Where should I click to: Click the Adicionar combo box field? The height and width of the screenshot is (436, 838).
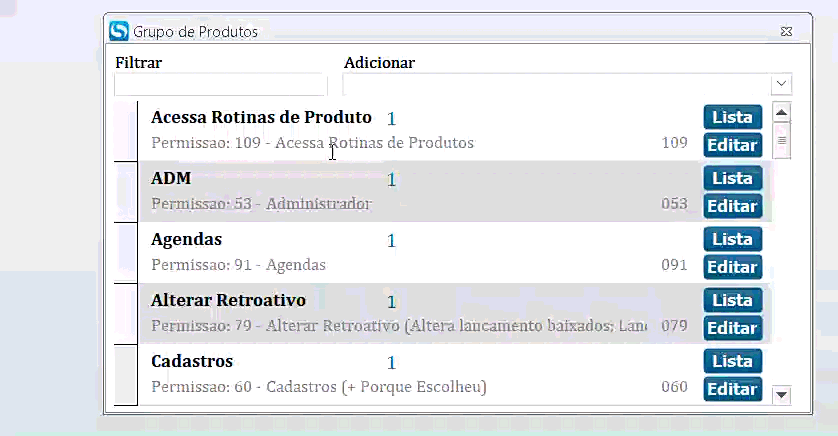(556, 84)
